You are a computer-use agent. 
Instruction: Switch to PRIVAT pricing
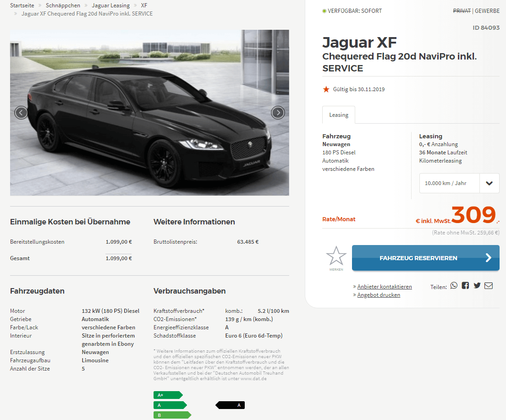[x=462, y=11]
